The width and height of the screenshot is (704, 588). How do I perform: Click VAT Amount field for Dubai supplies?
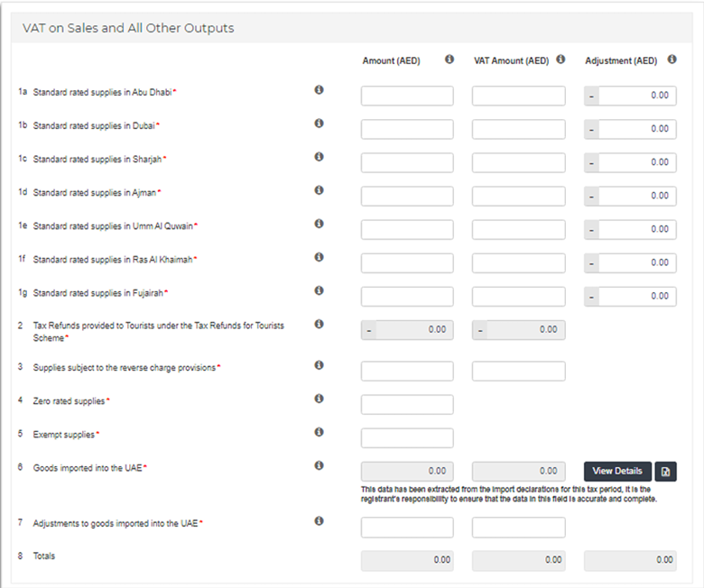(518, 129)
